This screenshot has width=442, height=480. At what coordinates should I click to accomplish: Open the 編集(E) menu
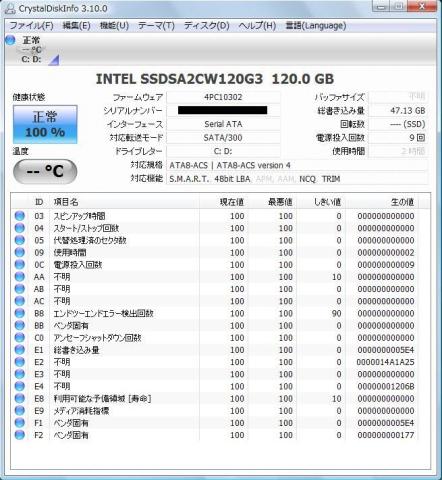76,26
